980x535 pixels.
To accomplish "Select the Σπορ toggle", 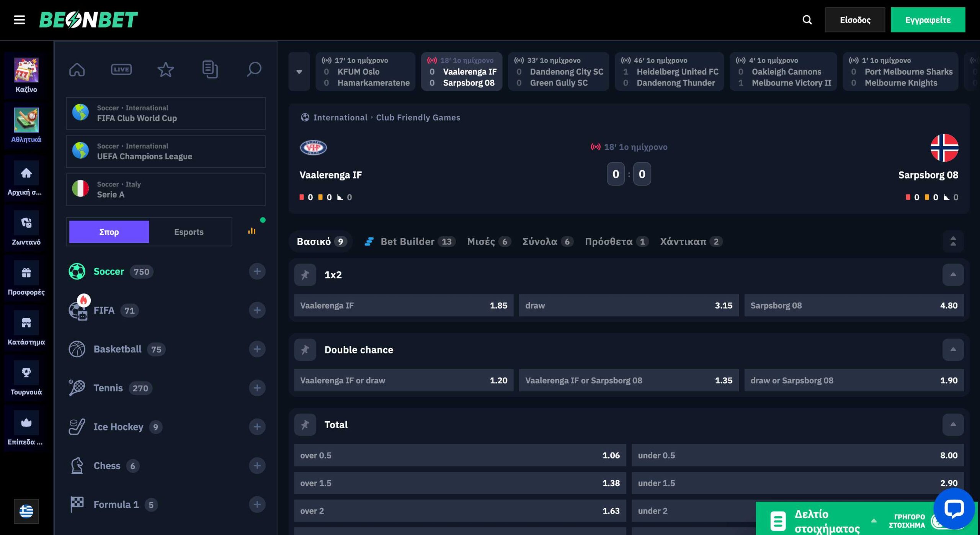I will pos(109,232).
